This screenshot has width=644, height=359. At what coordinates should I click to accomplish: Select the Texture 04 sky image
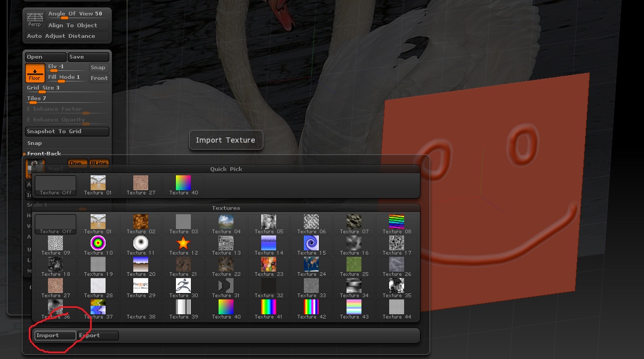pyautogui.click(x=226, y=224)
